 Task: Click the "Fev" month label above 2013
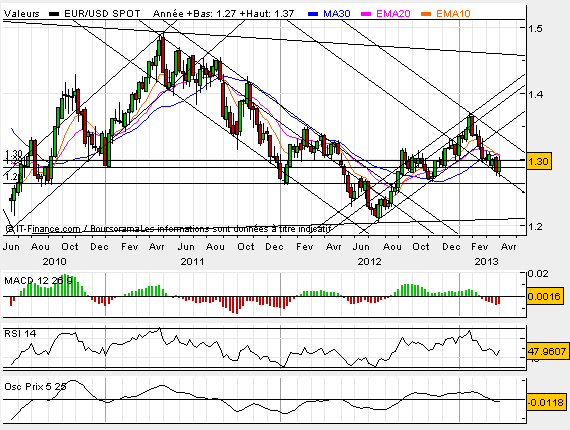click(x=479, y=247)
